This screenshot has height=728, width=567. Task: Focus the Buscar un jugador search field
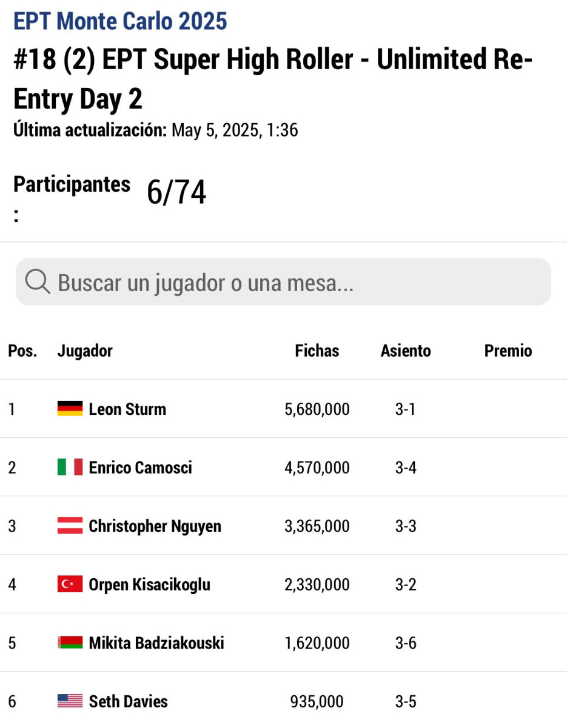point(283,282)
